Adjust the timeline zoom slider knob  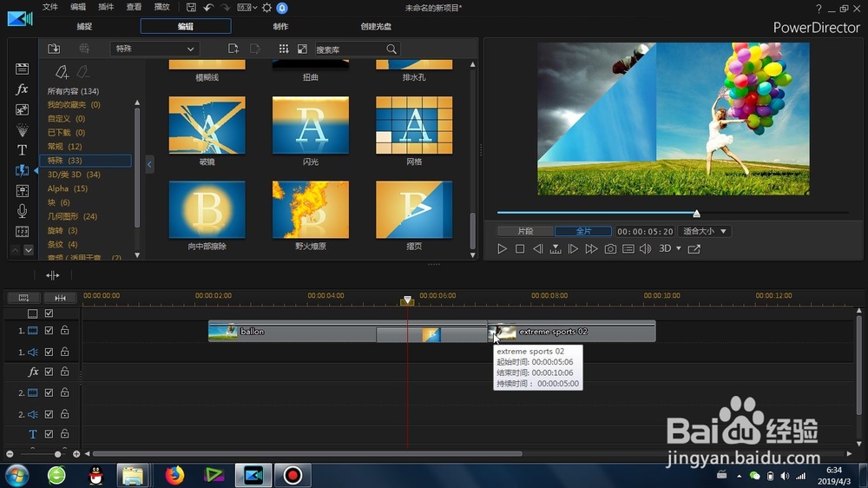pyautogui.click(x=57, y=454)
